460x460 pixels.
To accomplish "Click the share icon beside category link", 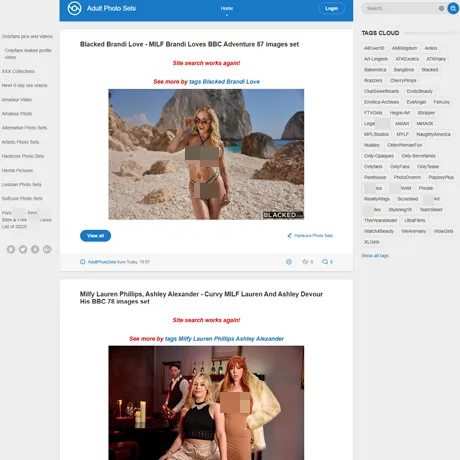I will pyautogui.click(x=290, y=236).
